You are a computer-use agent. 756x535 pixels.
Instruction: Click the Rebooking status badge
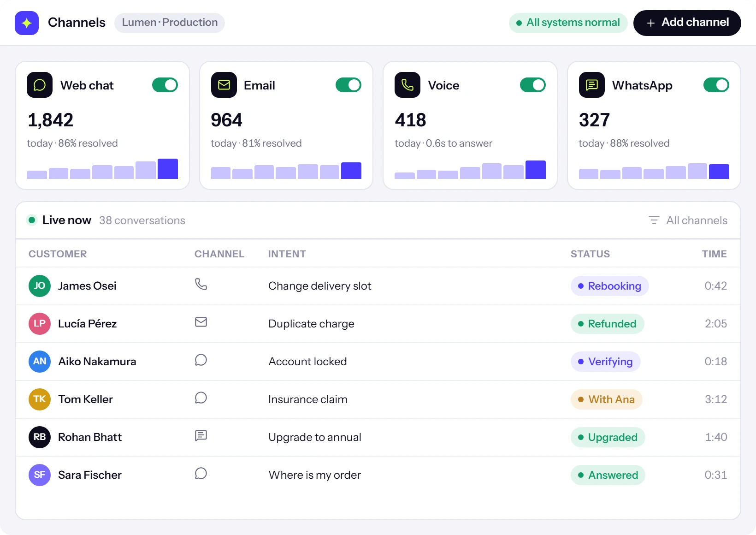(609, 286)
